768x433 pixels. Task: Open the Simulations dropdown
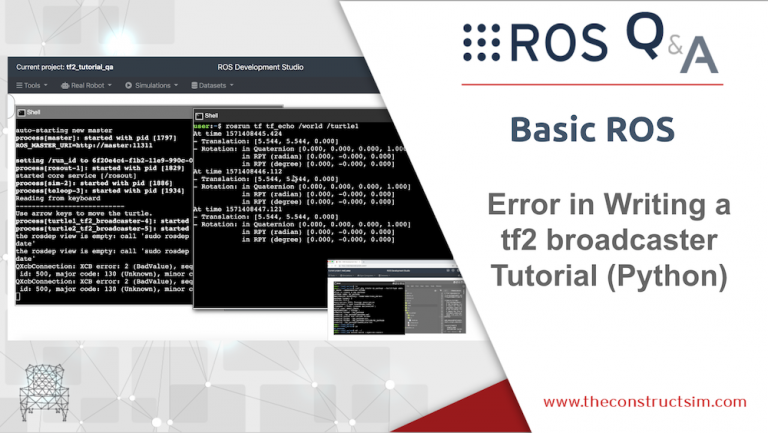point(151,85)
